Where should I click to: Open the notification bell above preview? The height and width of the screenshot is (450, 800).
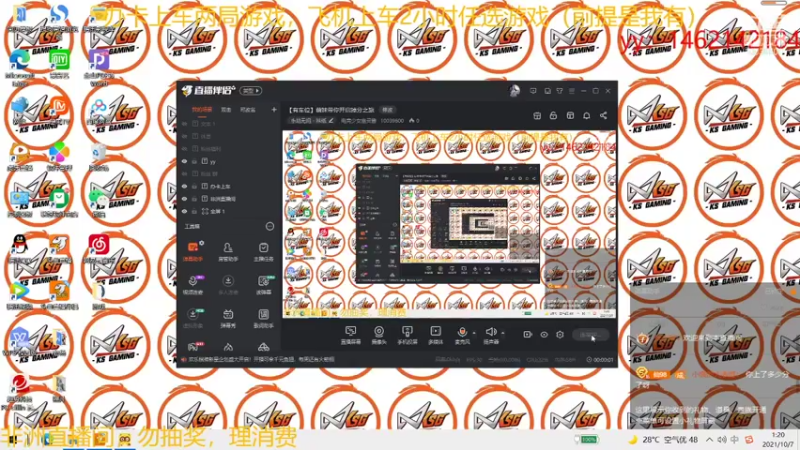coord(587,116)
